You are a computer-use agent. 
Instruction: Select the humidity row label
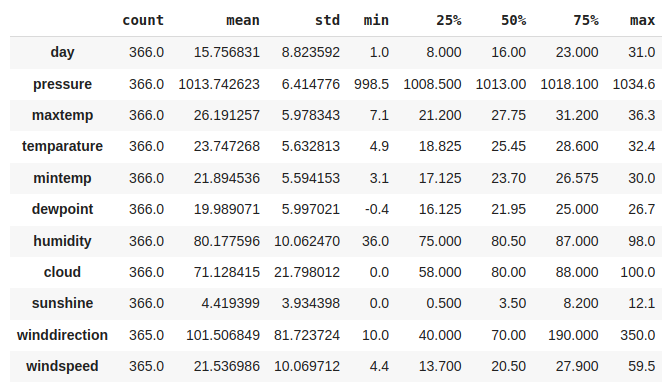(62, 241)
